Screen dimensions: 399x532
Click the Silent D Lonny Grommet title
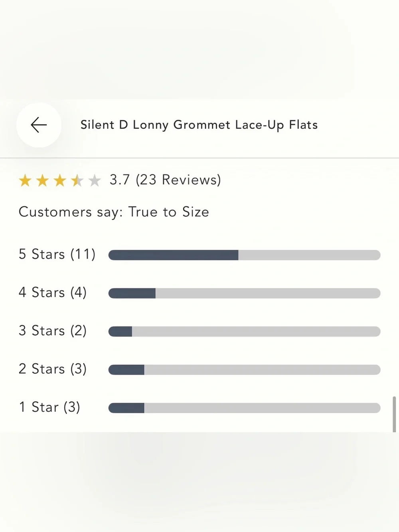coord(199,125)
